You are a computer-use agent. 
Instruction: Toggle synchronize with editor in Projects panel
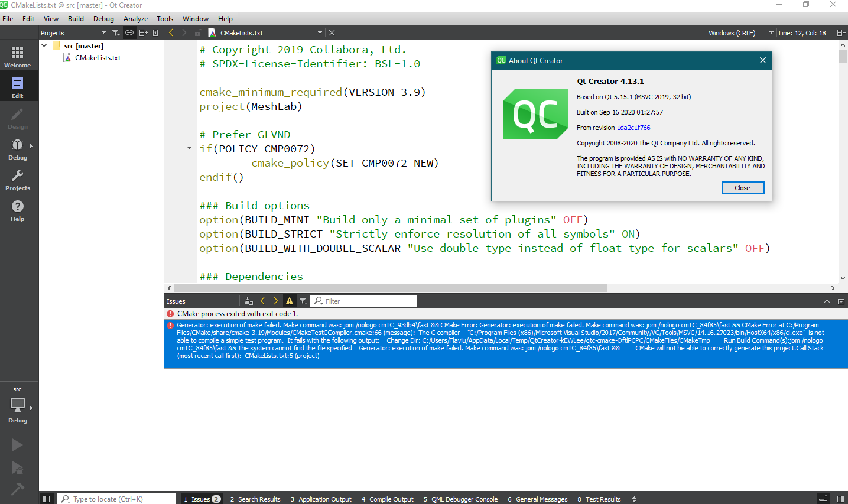(x=129, y=32)
